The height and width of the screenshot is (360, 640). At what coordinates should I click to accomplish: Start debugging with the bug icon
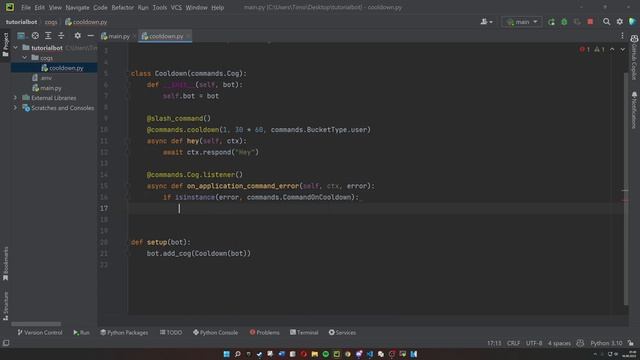(x=564, y=22)
